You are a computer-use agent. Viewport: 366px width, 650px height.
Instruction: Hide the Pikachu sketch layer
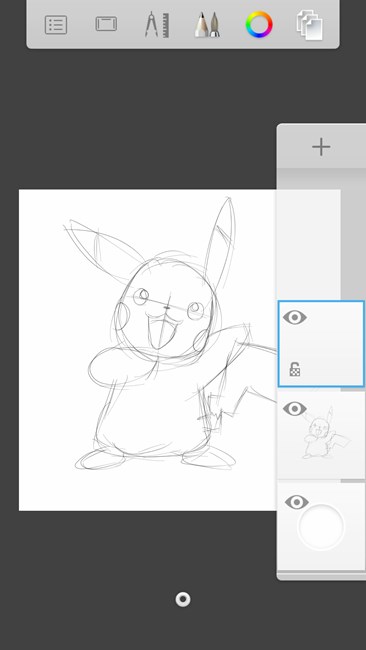[x=295, y=409]
